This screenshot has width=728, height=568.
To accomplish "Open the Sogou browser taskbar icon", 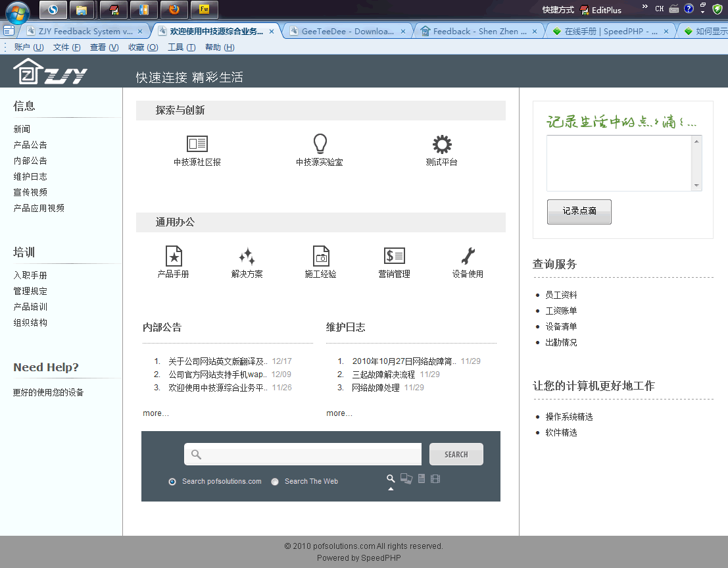I will tap(53, 9).
